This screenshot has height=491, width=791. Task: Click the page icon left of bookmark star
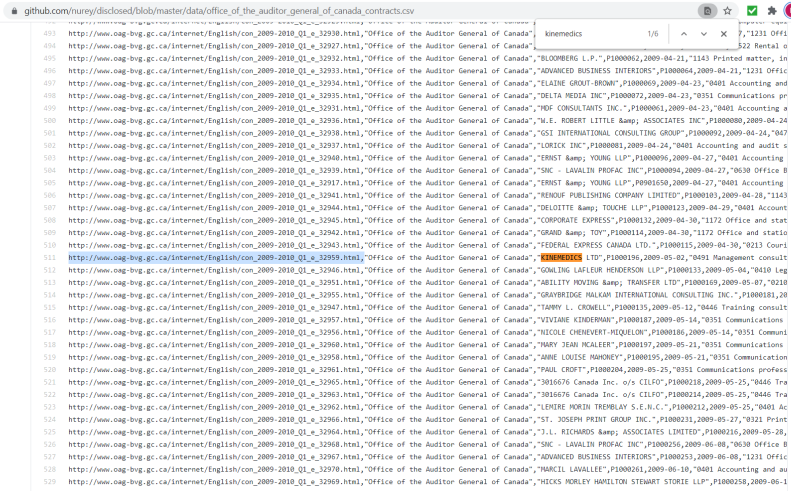pyautogui.click(x=707, y=11)
